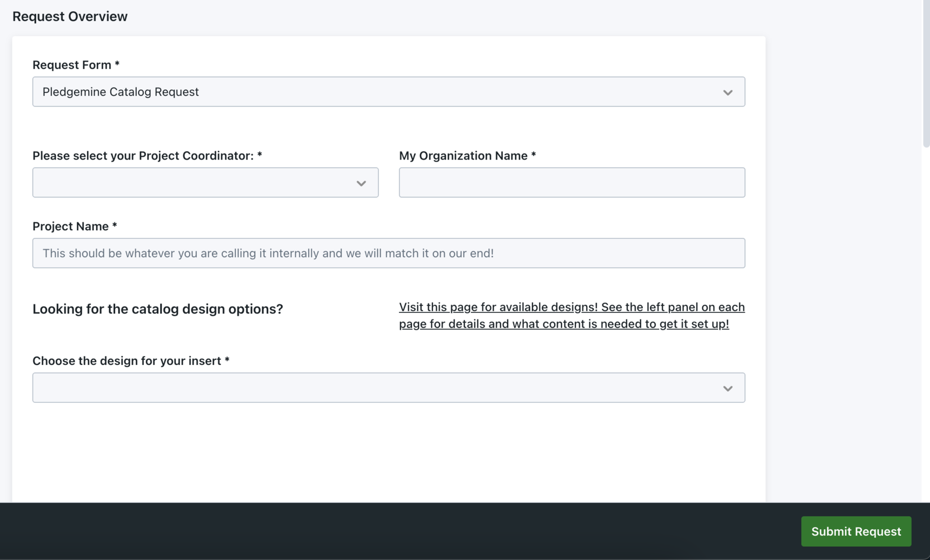Viewport: 930px width, 560px height.
Task: Select the "My Organization Name *" label text
Action: pyautogui.click(x=467, y=156)
